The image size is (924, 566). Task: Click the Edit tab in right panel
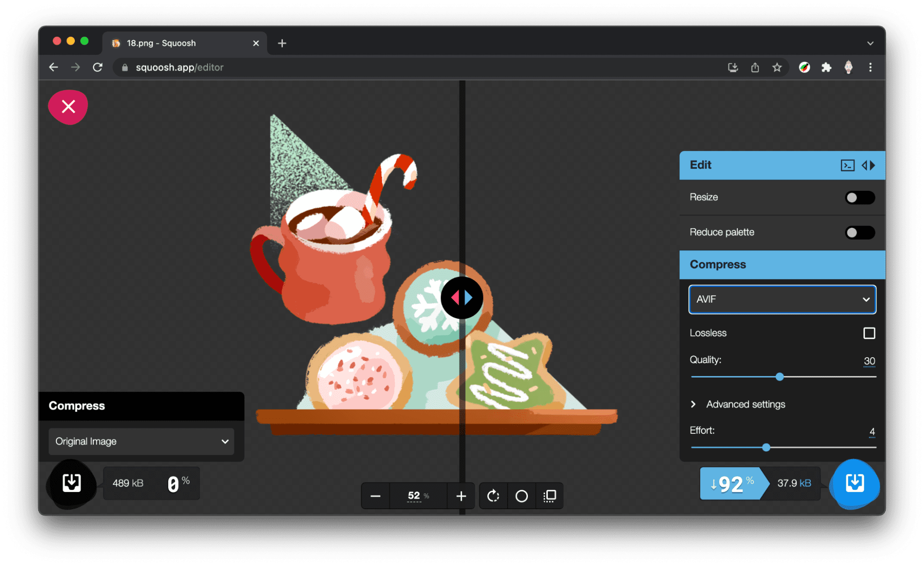pos(702,165)
